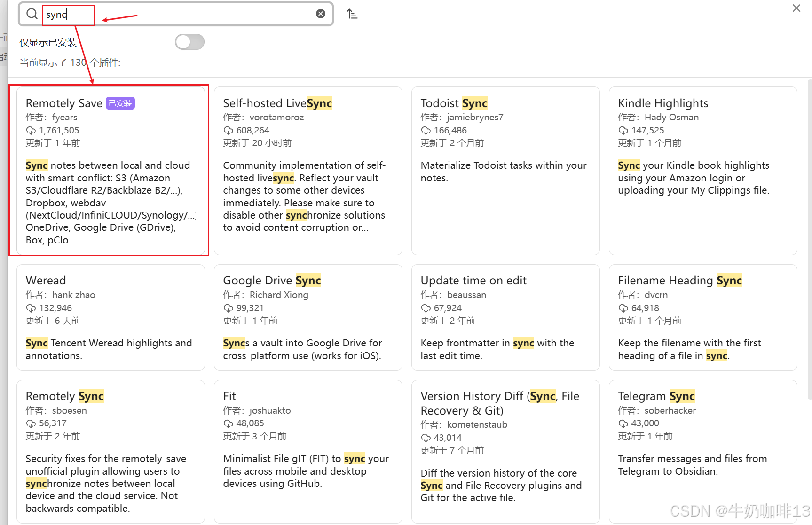The image size is (812, 525).
Task: Click download icon beside 56,317
Action: point(31,423)
